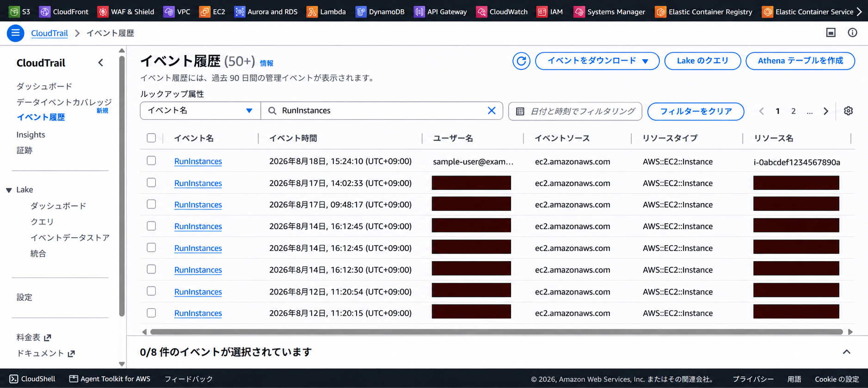The image size is (868, 388).
Task: Open the イベント名 lookup attribute dropdown
Action: (200, 111)
